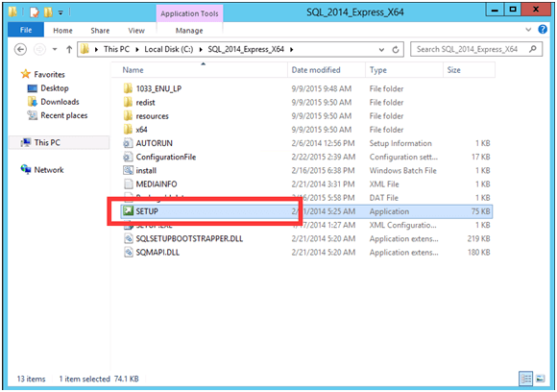Click the Back navigation arrow
The image size is (557, 392).
coord(20,49)
